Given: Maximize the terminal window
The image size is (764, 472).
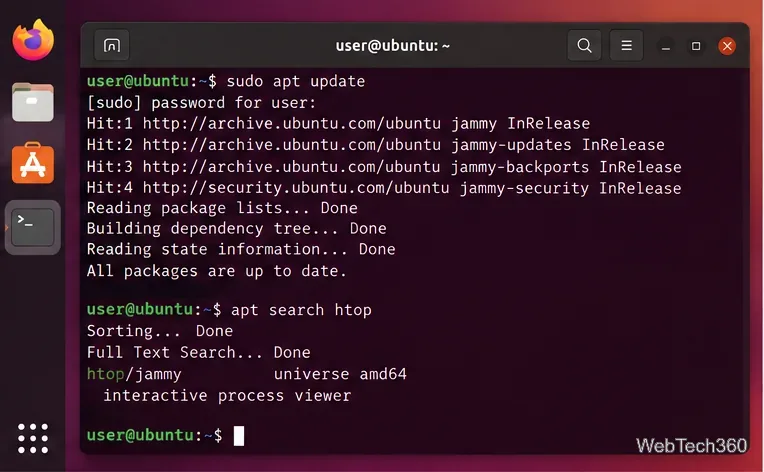Looking at the screenshot, I should pos(696,46).
